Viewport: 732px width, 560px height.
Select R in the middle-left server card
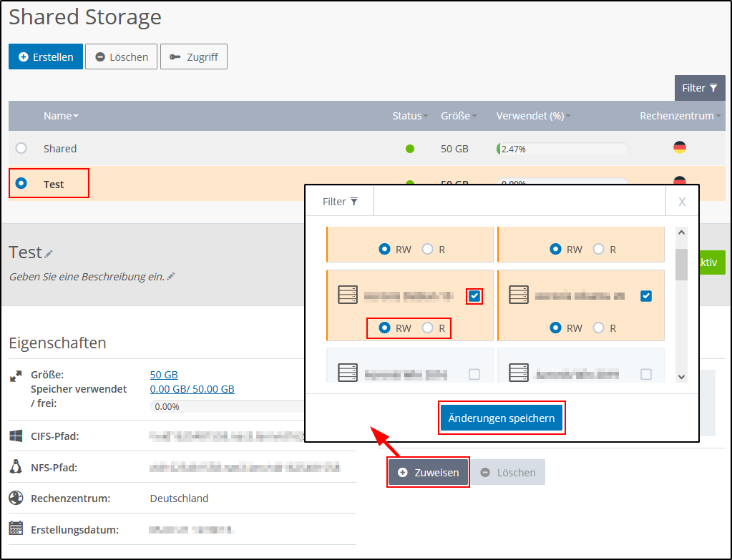428,328
